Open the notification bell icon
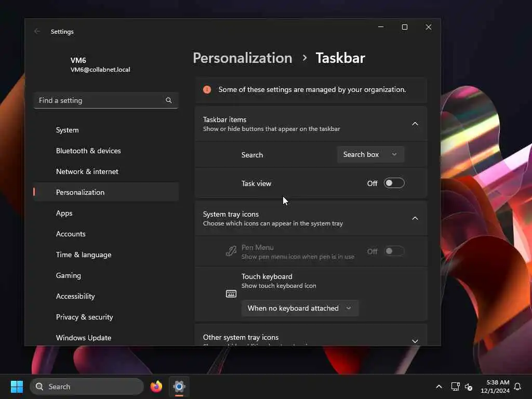Screen dimensions: 532x399 [517, 387]
